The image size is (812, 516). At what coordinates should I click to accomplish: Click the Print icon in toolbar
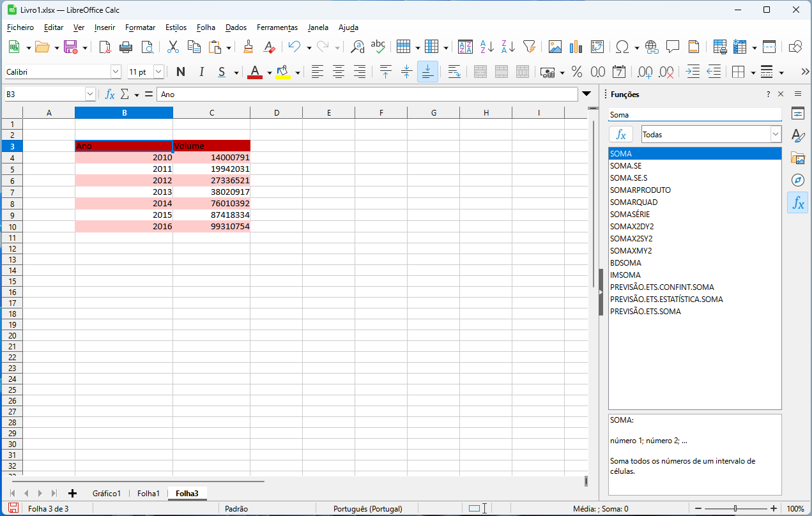click(x=126, y=47)
